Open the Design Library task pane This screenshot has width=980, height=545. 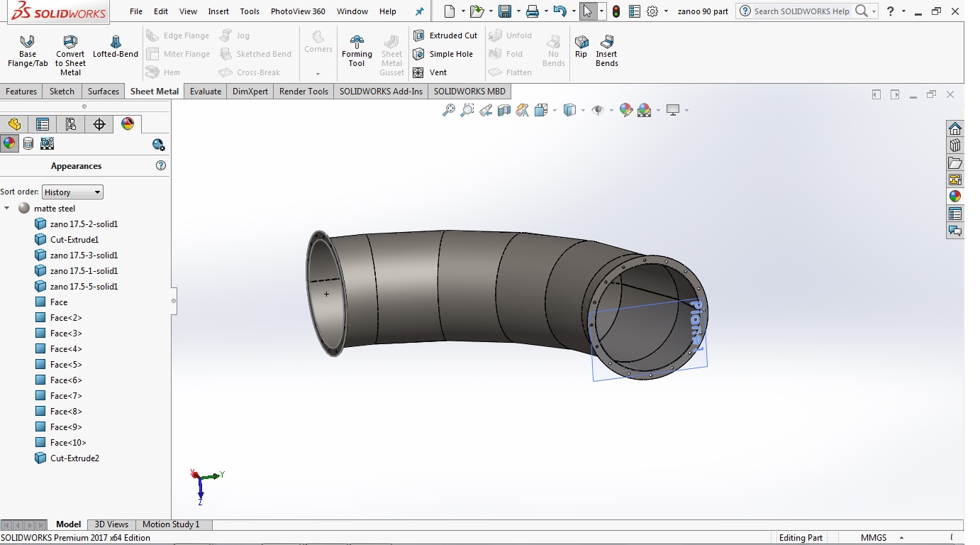coord(955,145)
